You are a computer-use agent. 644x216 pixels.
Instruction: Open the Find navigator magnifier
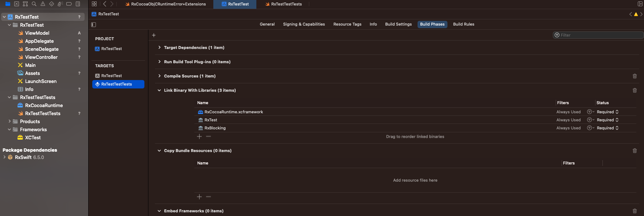click(x=34, y=4)
